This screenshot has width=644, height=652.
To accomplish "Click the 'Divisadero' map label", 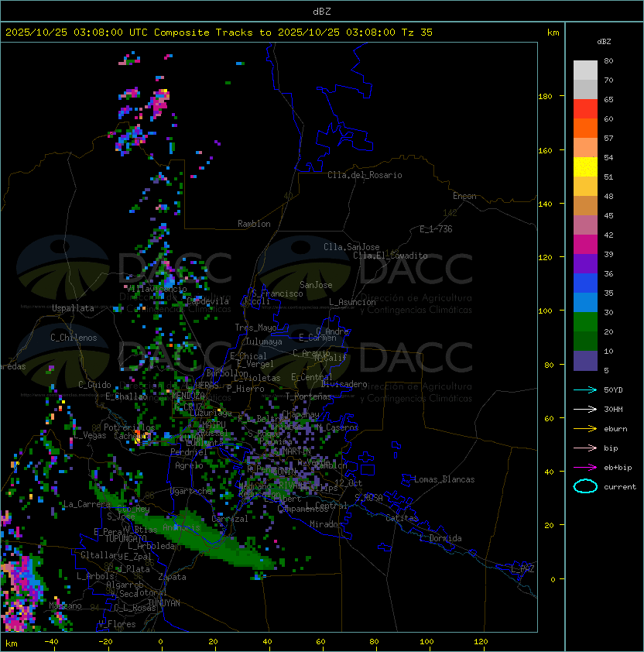I will tap(344, 384).
